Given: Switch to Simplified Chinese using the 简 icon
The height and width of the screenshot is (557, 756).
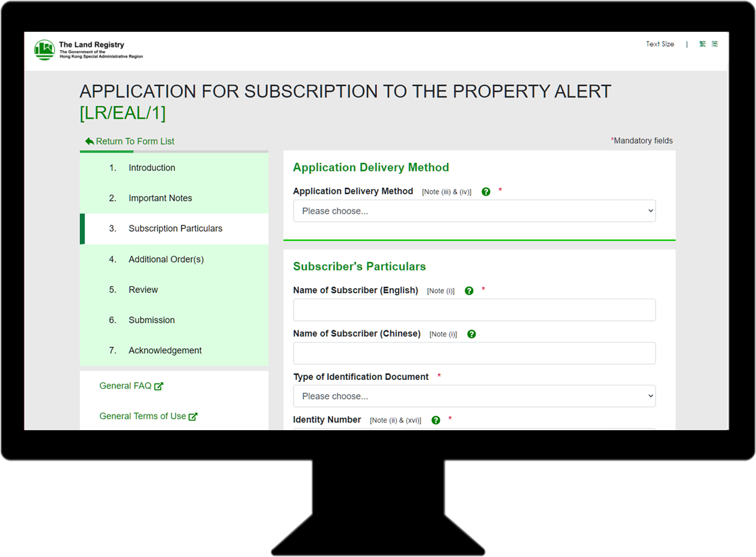Looking at the screenshot, I should [x=715, y=43].
